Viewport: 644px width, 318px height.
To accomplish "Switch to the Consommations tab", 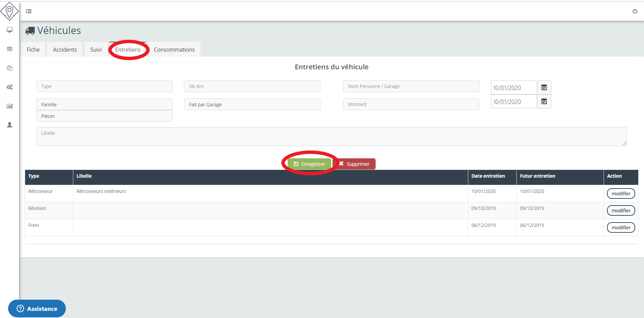I will tap(174, 50).
